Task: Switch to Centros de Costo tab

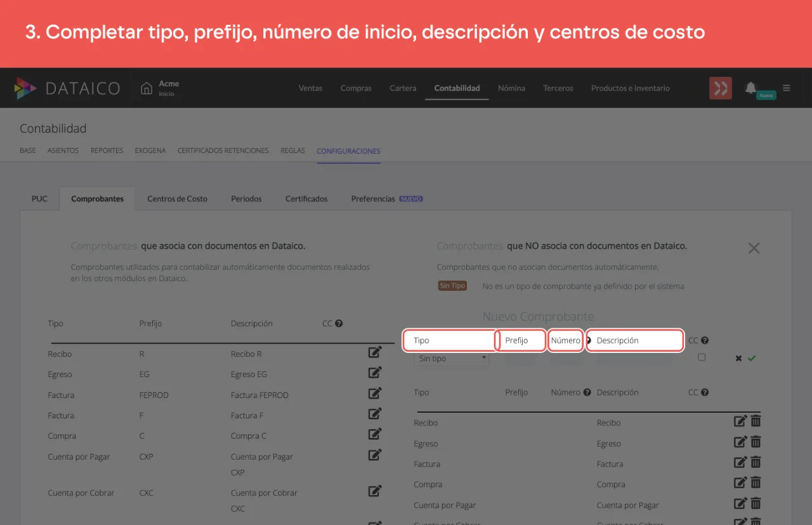Action: coord(177,199)
